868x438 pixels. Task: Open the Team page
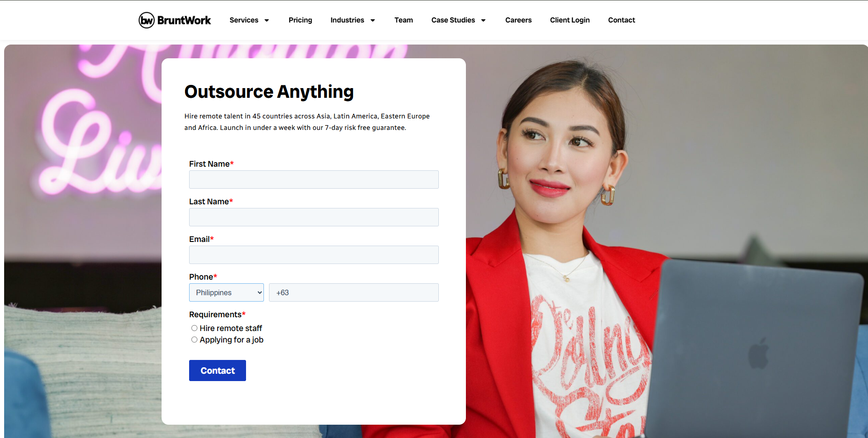click(403, 20)
